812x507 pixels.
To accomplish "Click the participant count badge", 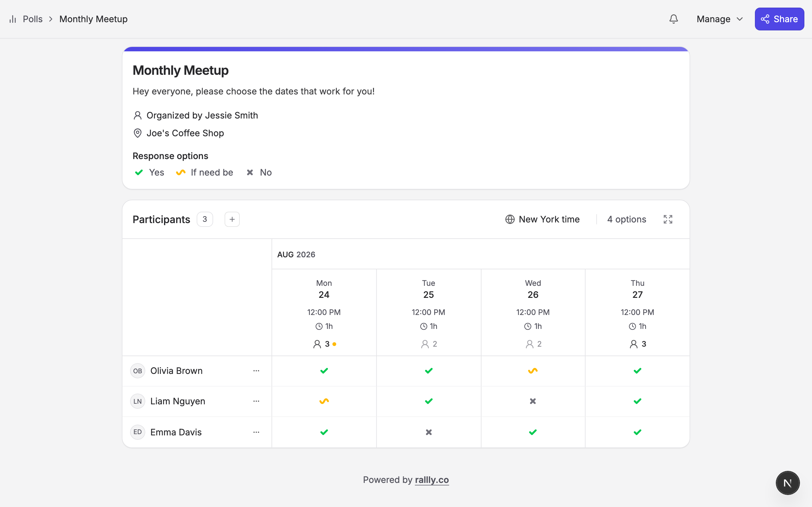I will click(x=205, y=219).
